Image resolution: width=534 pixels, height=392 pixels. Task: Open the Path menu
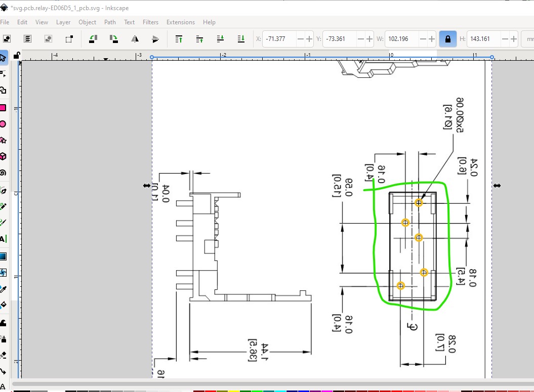point(110,22)
